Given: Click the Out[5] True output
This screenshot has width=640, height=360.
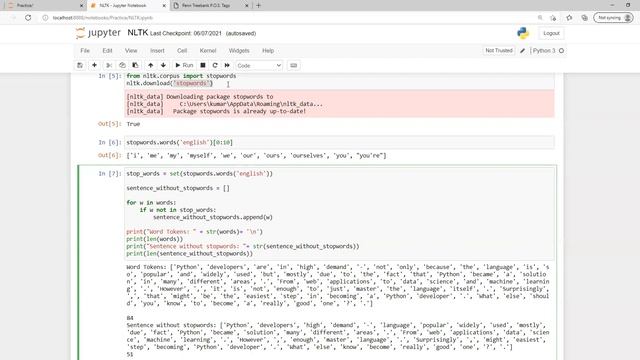Looking at the screenshot, I should coord(133,124).
